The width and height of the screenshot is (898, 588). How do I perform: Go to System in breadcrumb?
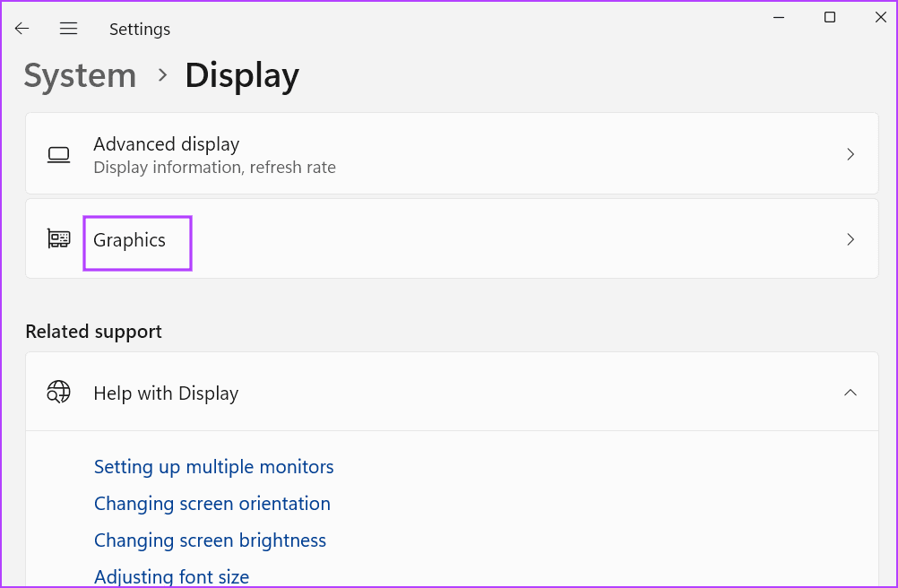coord(80,75)
